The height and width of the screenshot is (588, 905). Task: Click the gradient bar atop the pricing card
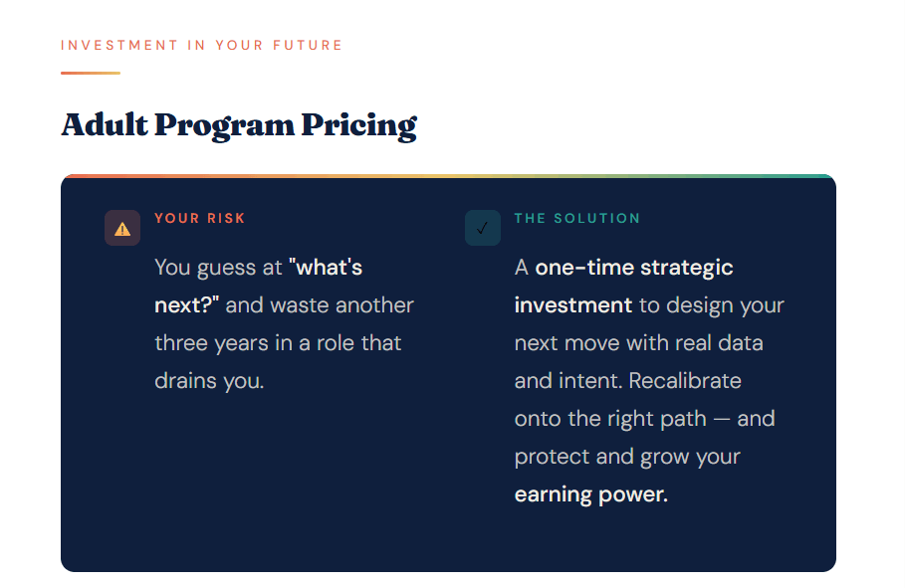tap(448, 176)
